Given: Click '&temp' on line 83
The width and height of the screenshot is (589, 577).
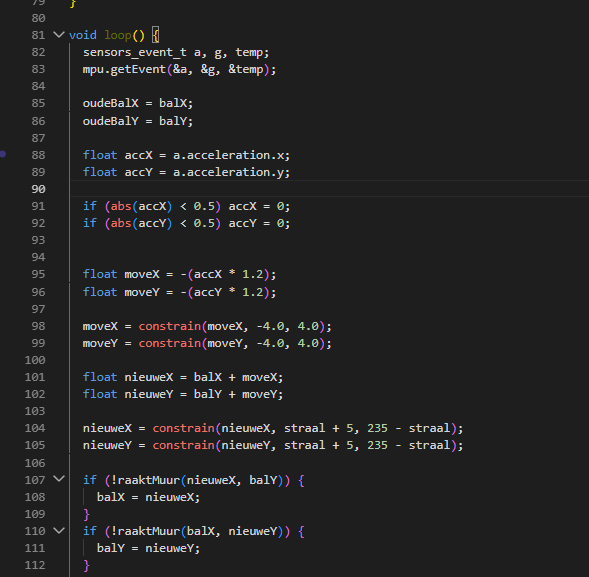Looking at the screenshot, I should pos(246,69).
